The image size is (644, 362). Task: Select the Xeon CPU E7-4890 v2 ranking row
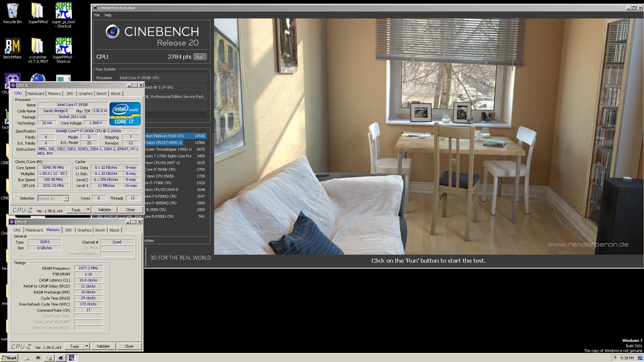[x=176, y=143]
